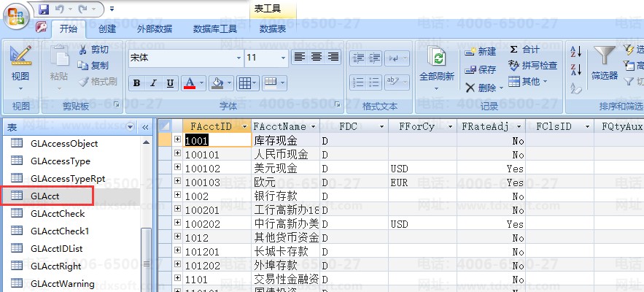
Task: Open the font name dropdown (宋体)
Action: click(238, 58)
